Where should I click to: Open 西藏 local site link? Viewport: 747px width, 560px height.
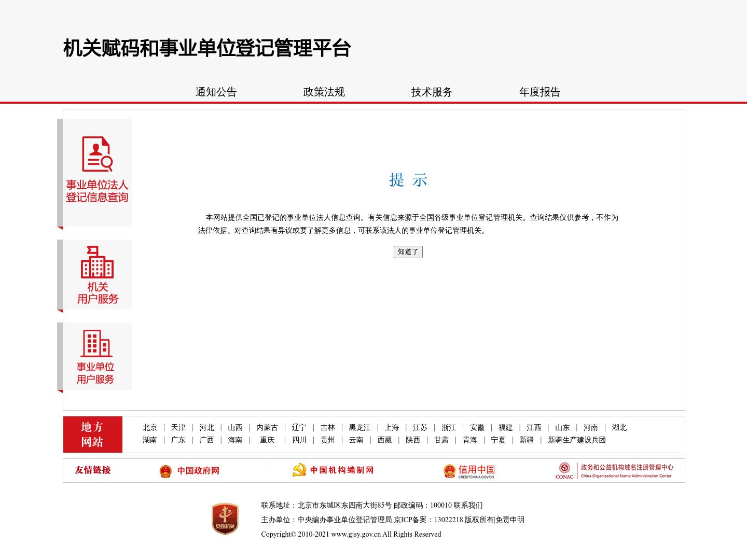[x=385, y=440]
